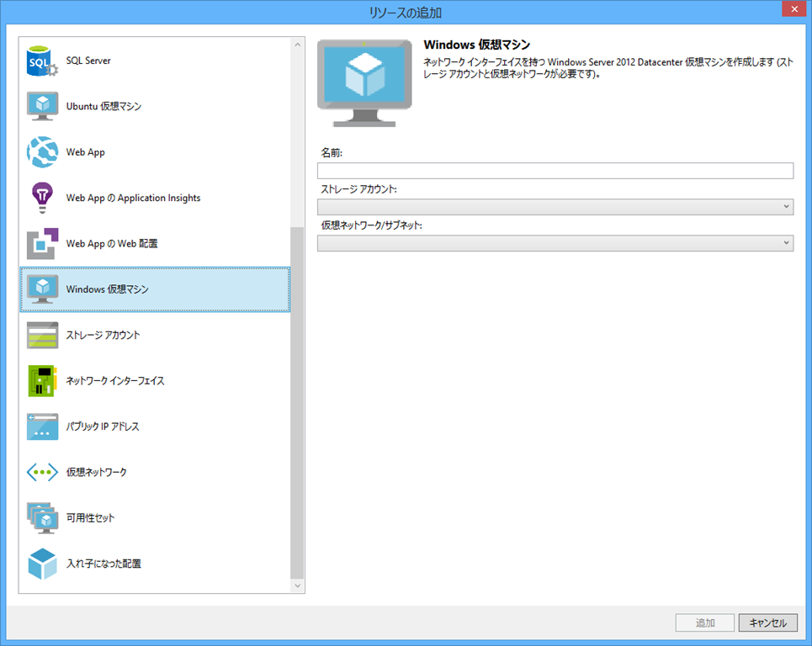
Task: Click the Web App label
Action: coord(86,152)
